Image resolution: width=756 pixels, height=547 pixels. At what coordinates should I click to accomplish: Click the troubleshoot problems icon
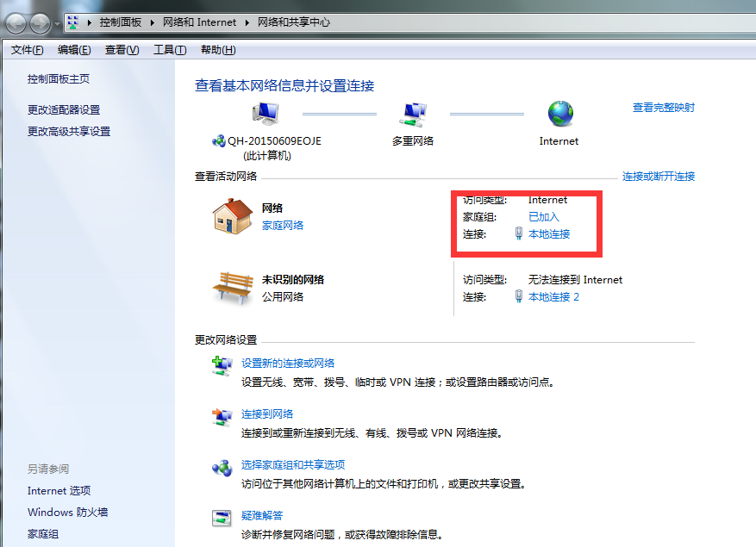point(222,518)
